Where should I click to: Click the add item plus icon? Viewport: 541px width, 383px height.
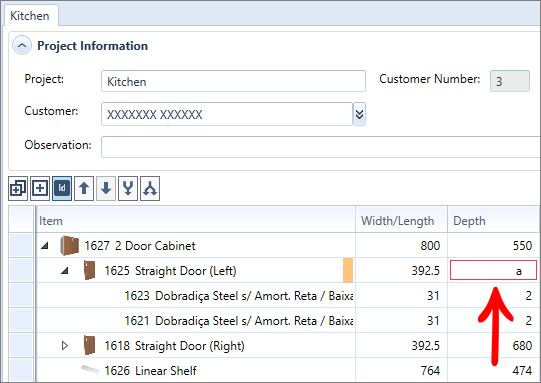click(40, 188)
